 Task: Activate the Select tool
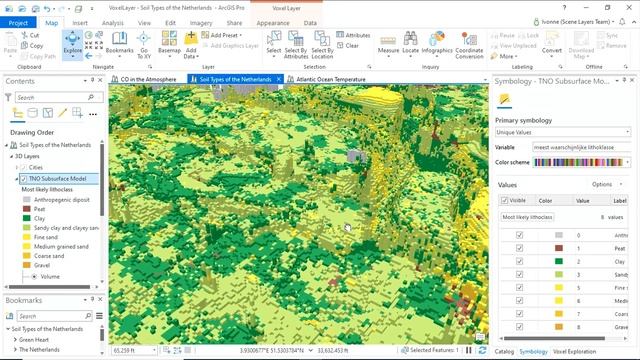[x=273, y=43]
